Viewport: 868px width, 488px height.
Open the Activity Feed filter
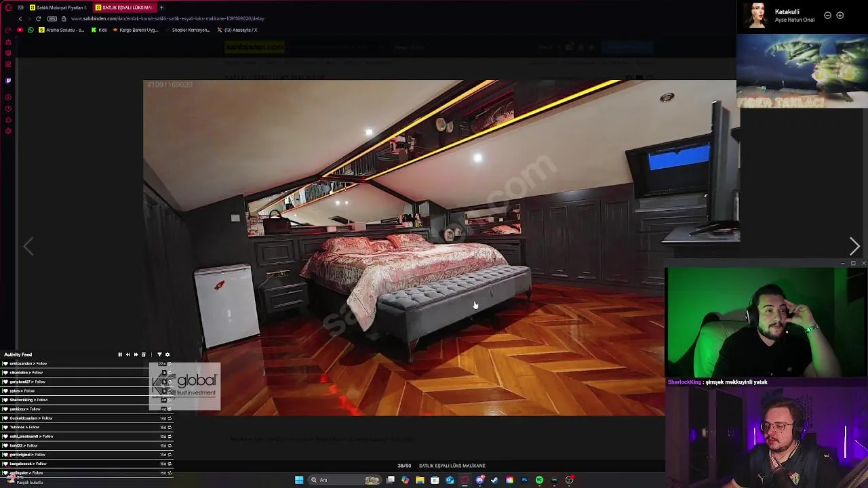tap(159, 354)
